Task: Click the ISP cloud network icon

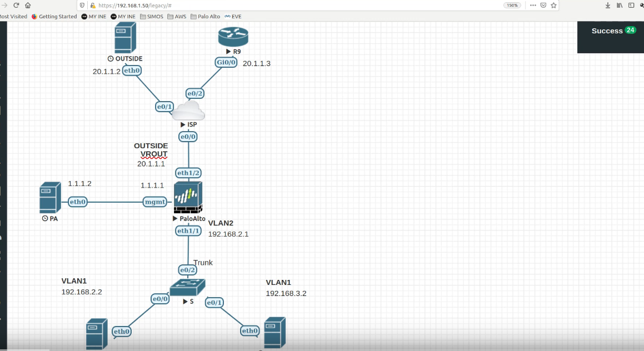Action: [x=188, y=113]
